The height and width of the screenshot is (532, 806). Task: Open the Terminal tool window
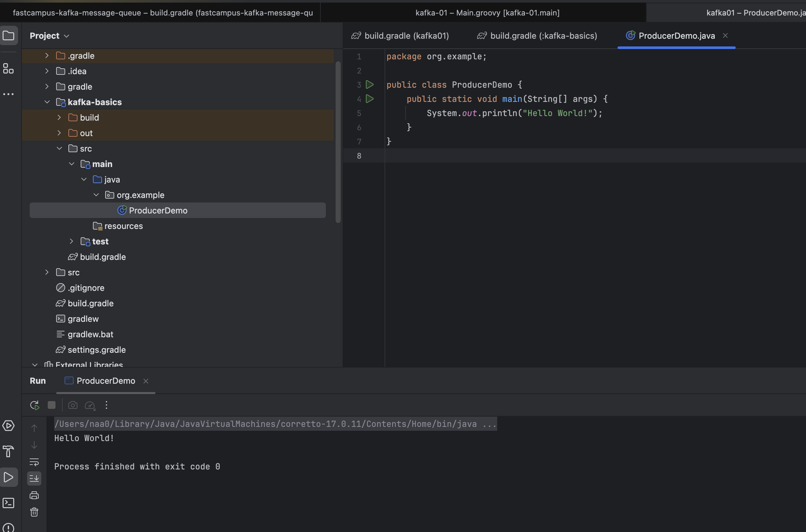8,503
